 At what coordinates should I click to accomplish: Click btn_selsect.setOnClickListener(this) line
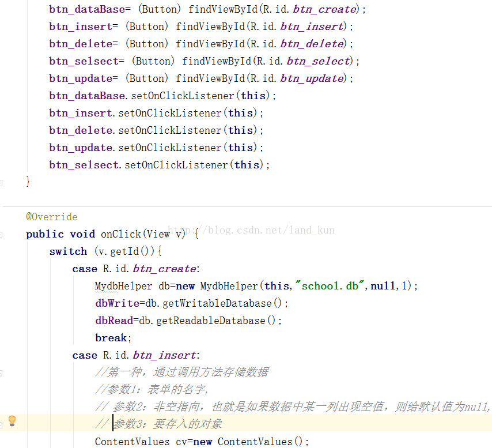coord(160,165)
